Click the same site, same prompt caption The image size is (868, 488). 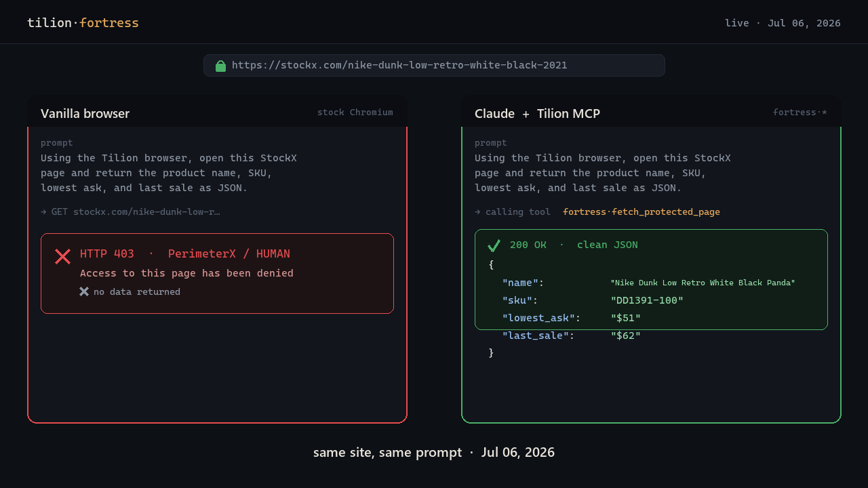pyautogui.click(x=434, y=452)
